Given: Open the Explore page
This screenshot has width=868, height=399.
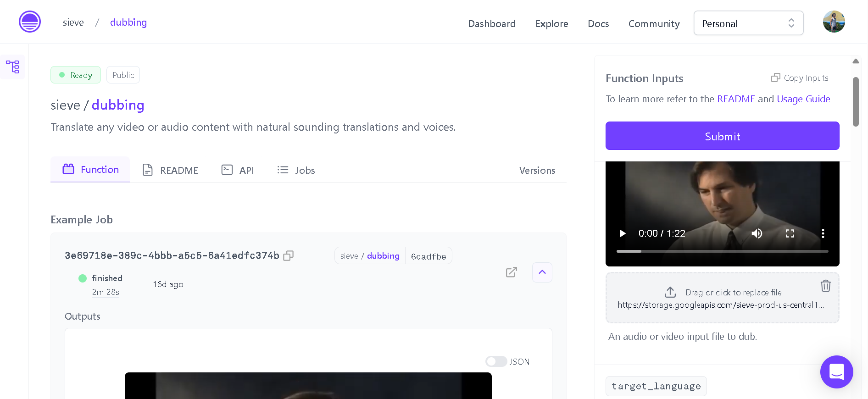Looking at the screenshot, I should point(551,23).
